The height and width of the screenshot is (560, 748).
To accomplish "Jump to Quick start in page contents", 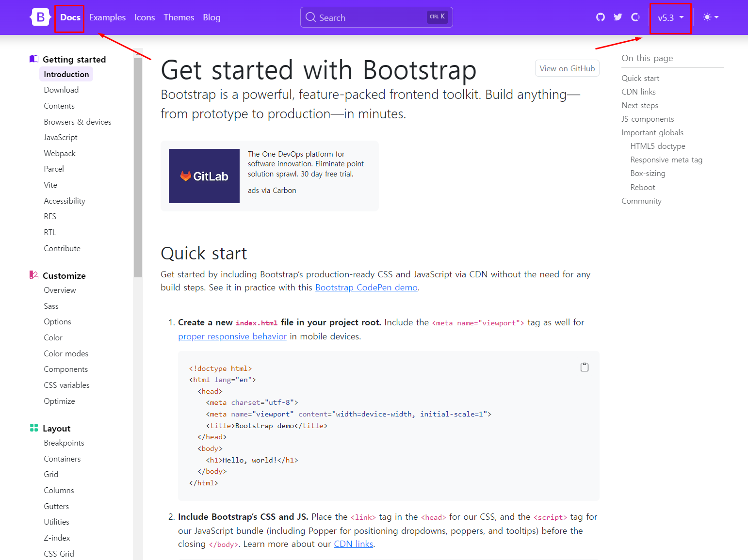I will (x=640, y=79).
